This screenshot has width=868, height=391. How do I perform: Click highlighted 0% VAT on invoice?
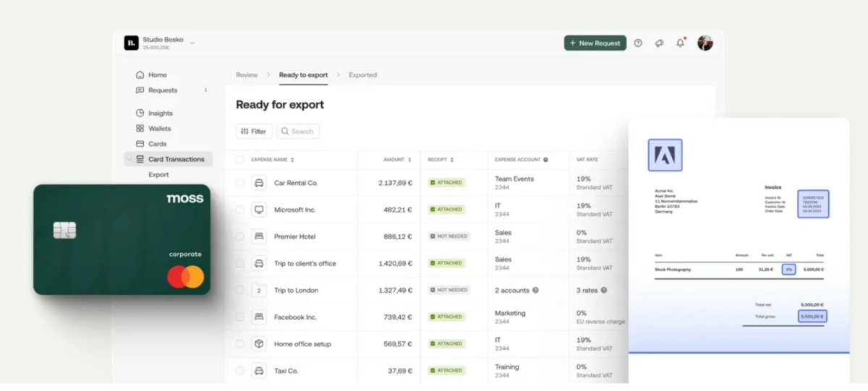click(x=789, y=270)
